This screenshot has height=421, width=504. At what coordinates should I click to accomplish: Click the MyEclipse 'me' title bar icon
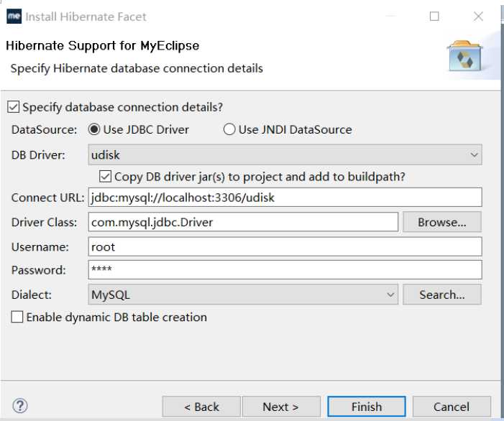(x=14, y=17)
